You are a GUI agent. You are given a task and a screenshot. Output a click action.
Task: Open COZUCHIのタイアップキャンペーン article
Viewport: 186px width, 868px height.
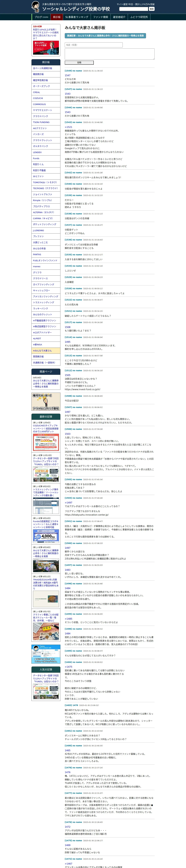[x=46, y=429]
